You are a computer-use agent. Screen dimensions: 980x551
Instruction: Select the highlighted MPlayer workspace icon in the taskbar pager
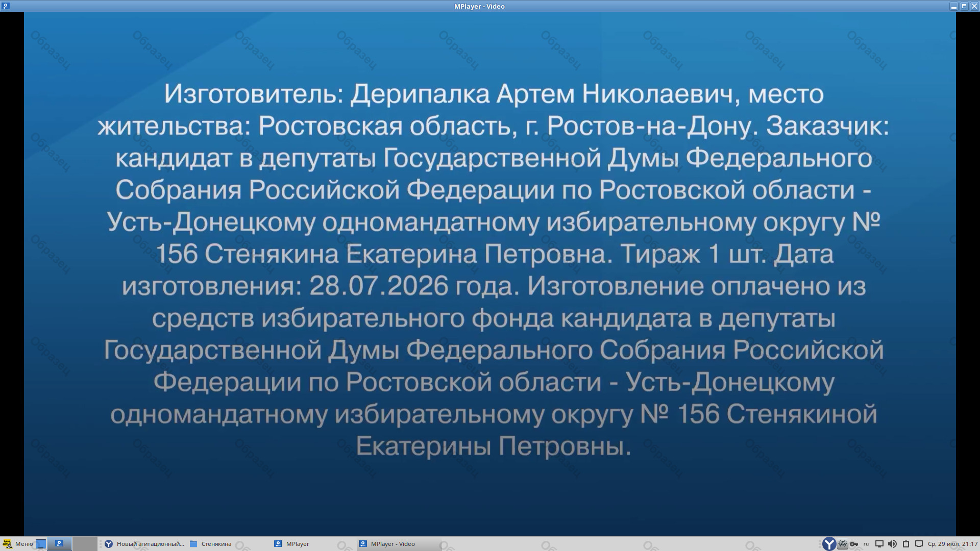coord(59,544)
